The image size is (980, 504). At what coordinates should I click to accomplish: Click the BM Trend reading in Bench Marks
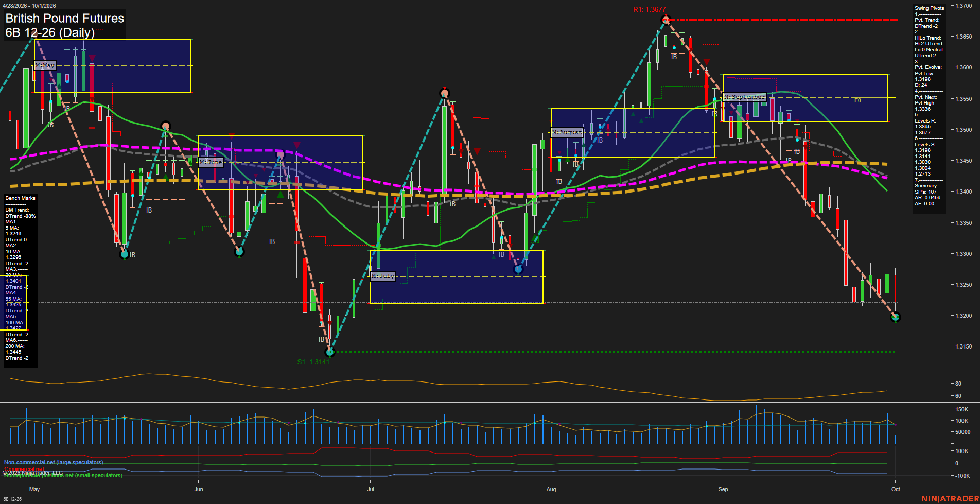(21, 213)
